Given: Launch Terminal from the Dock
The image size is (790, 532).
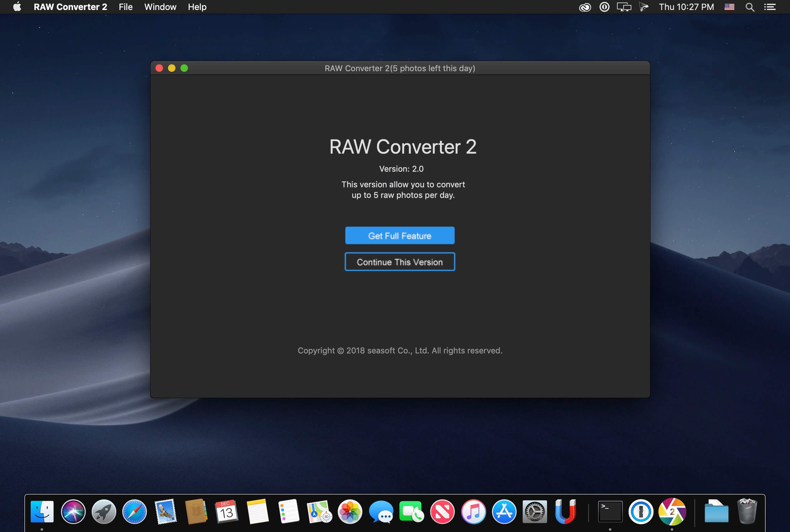Looking at the screenshot, I should (x=610, y=511).
